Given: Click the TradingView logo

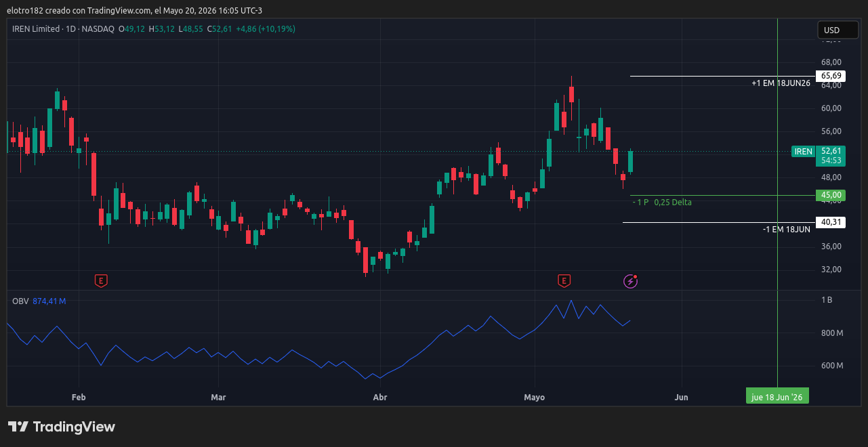Looking at the screenshot, I should coord(62,427).
